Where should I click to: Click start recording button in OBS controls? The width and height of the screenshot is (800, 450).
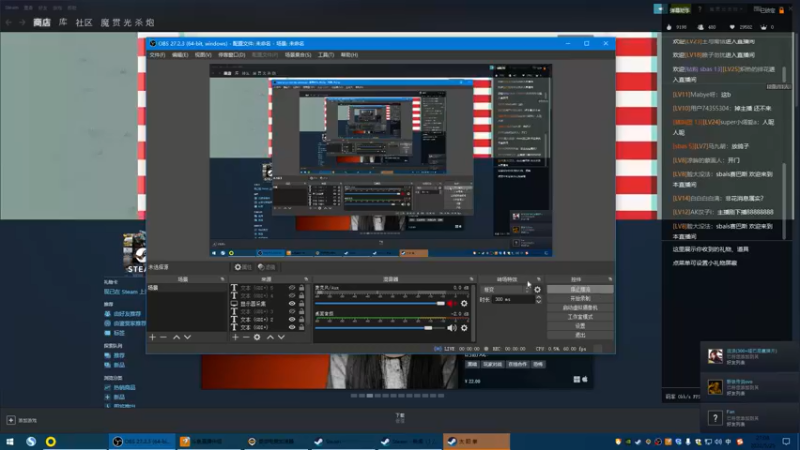tap(580, 298)
